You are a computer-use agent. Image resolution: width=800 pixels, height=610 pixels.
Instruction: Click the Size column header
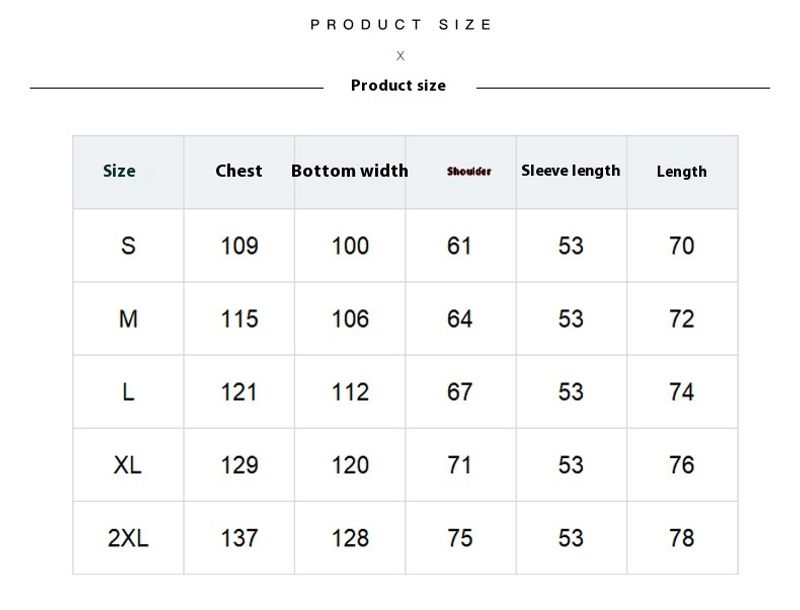[119, 171]
